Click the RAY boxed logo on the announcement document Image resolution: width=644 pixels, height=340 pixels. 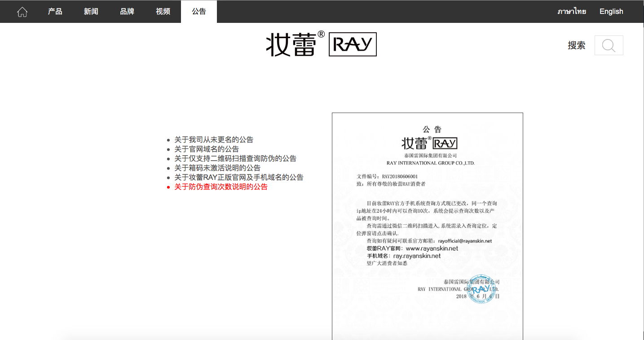(445, 144)
